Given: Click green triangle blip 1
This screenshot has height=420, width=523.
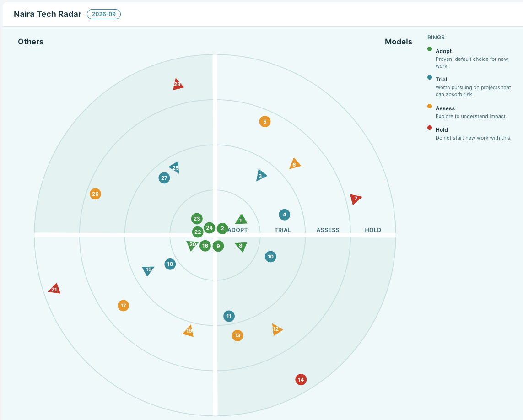Looking at the screenshot, I should (241, 220).
